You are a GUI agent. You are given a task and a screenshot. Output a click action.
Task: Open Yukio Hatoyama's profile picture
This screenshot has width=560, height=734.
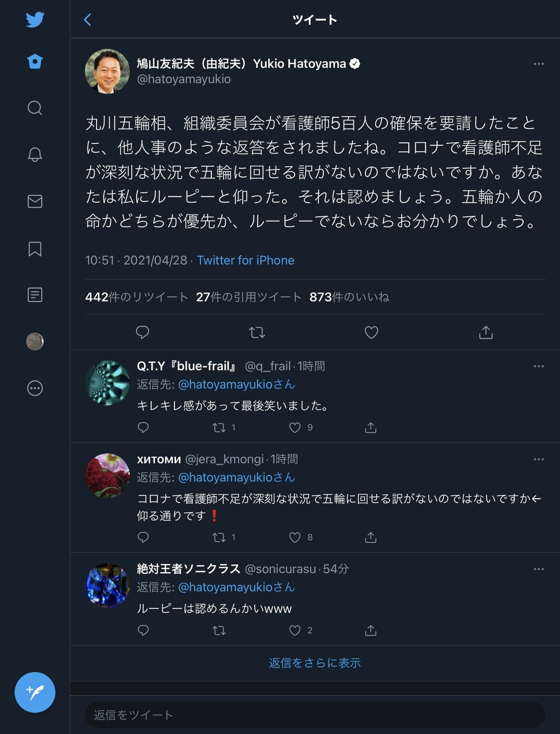107,71
